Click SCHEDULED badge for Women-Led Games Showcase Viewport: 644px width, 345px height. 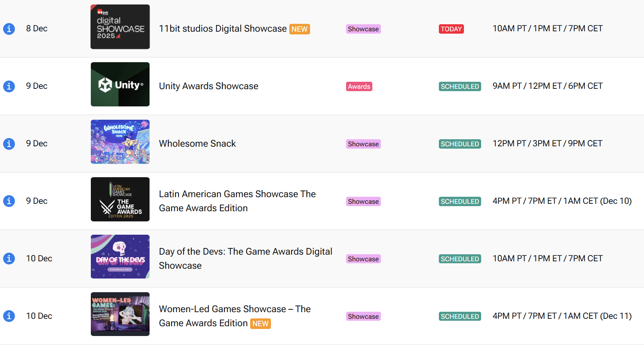click(x=460, y=316)
